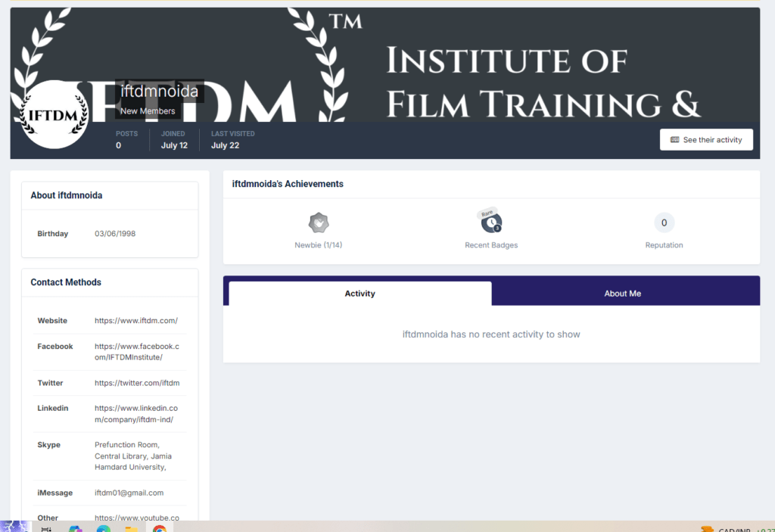The height and width of the screenshot is (532, 775).
Task: Switch to the Activity tab
Action: (359, 294)
